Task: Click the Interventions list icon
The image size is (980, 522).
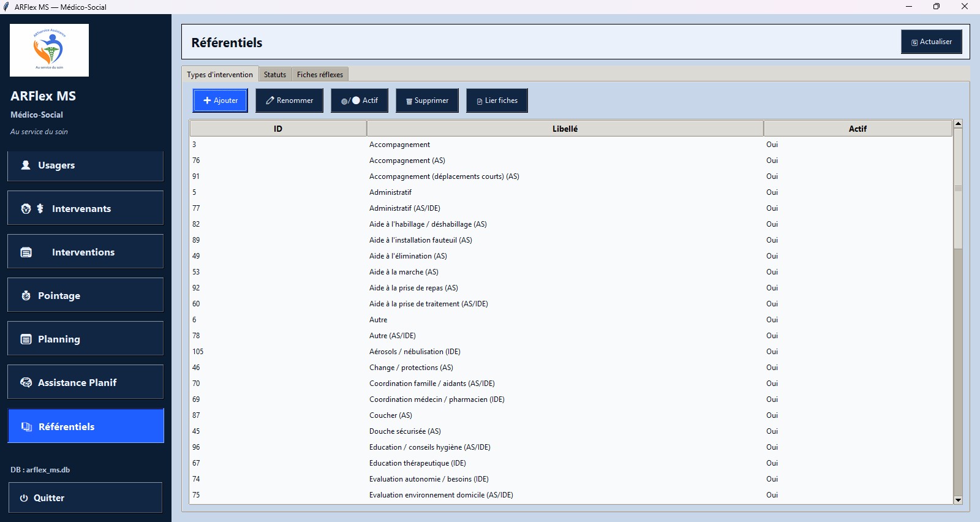Action: click(x=26, y=252)
